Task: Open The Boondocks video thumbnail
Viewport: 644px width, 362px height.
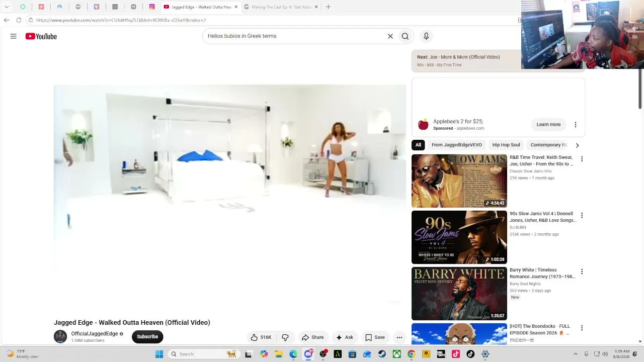Action: pyautogui.click(x=459, y=334)
